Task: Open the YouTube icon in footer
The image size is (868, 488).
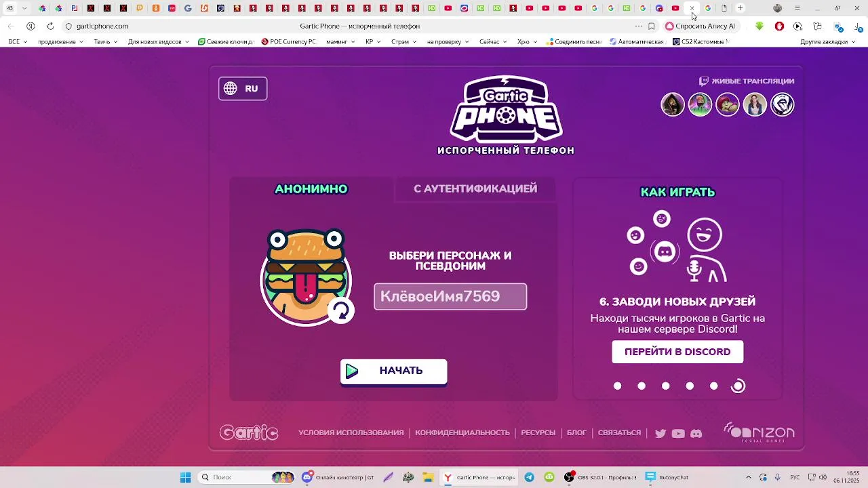Action: click(678, 434)
